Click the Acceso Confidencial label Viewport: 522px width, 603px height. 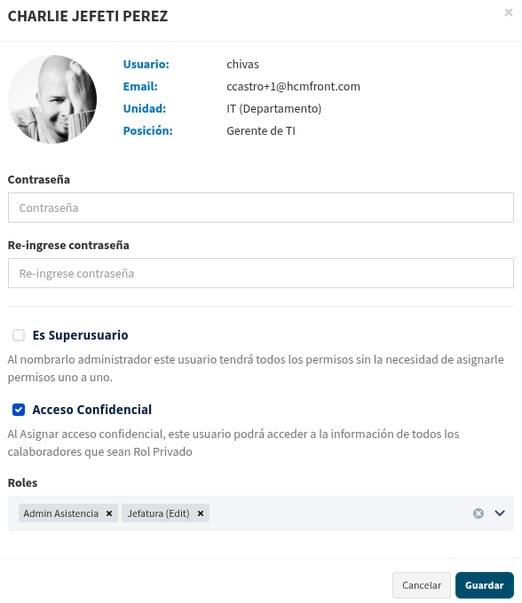(x=92, y=410)
